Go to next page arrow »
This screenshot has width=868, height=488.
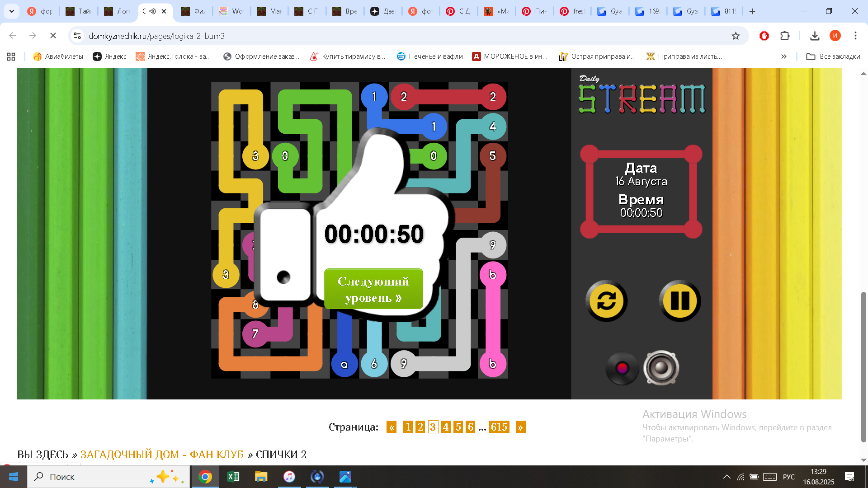[521, 427]
